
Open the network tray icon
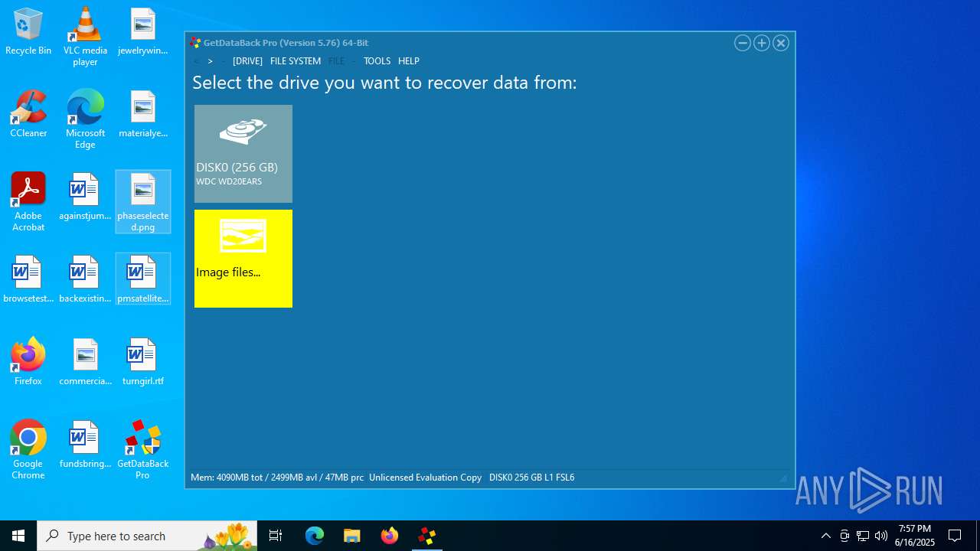click(x=863, y=536)
